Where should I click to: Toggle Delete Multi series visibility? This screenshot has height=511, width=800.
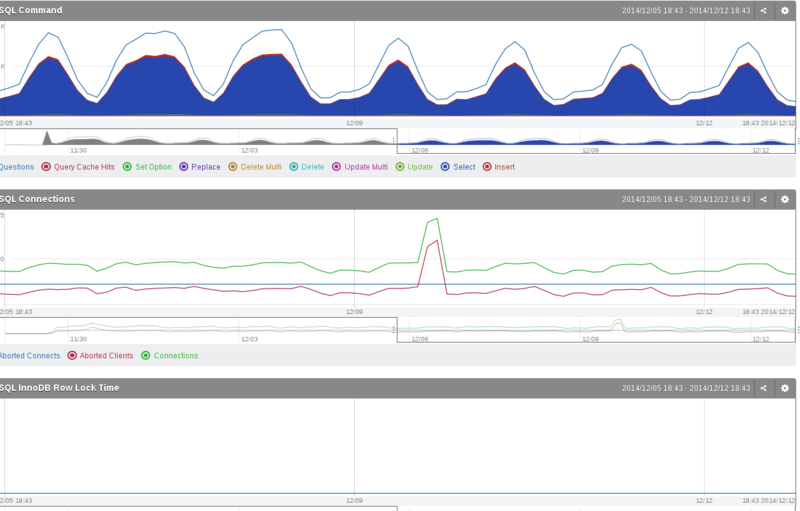pyautogui.click(x=255, y=167)
